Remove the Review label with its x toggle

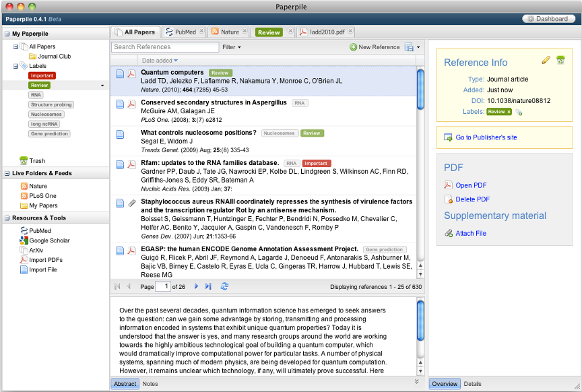click(x=509, y=112)
